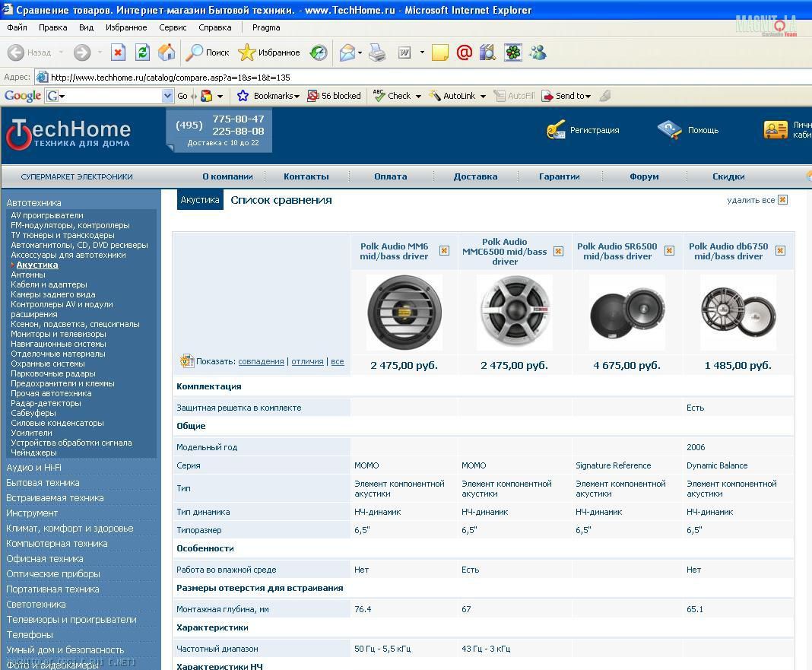The width and height of the screenshot is (812, 670).
Task: Click the Google toolbar Go button
Action: (182, 96)
